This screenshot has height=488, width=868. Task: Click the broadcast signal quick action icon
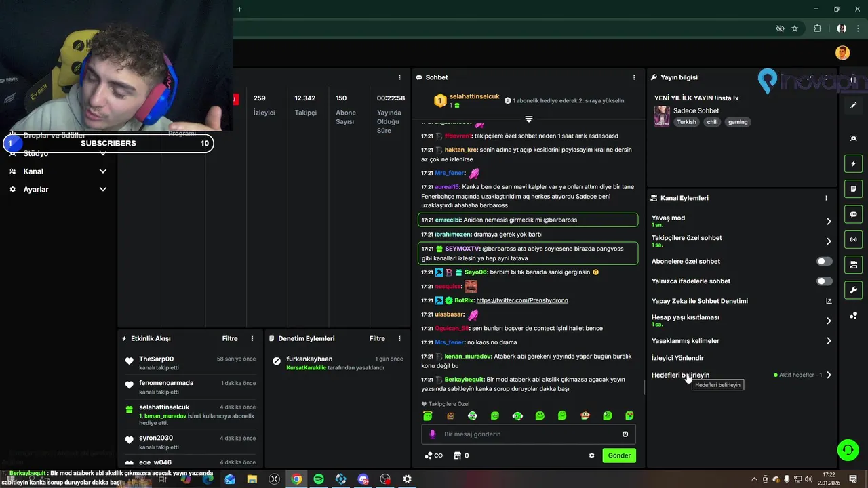point(854,239)
